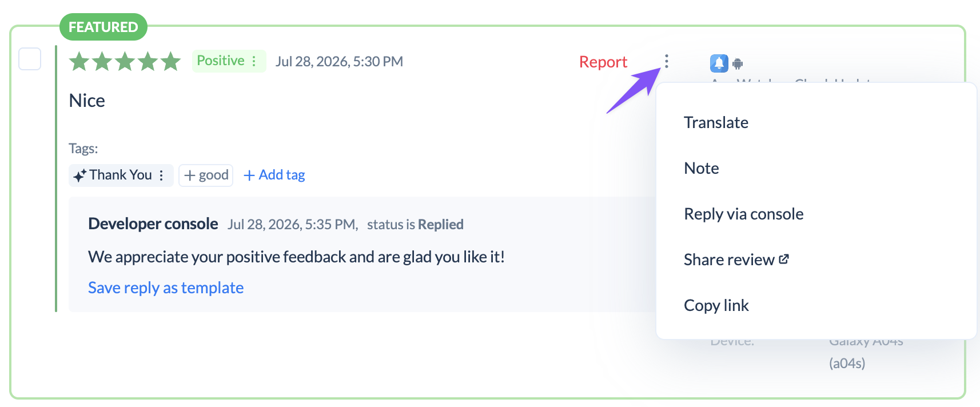980x407 pixels.
Task: Select Translate from the menu
Action: point(716,122)
